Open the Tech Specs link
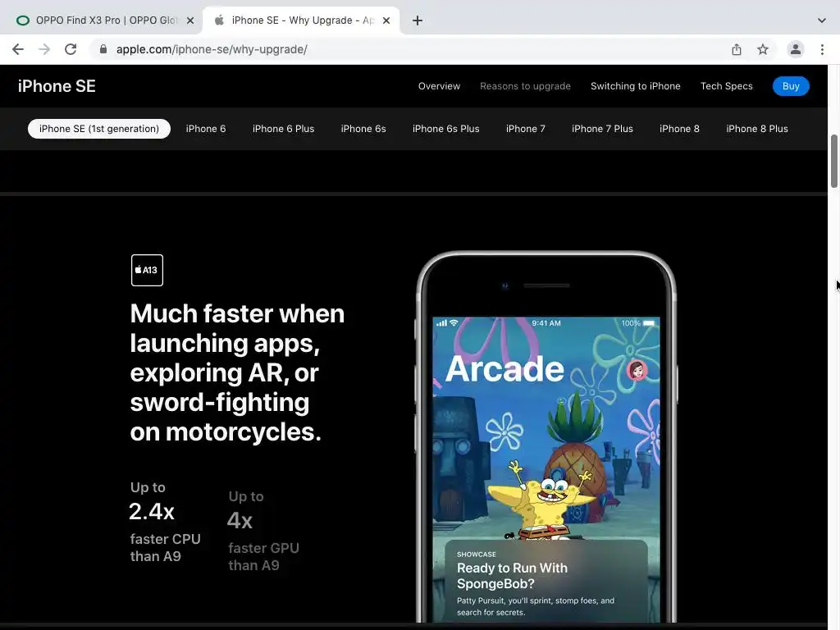This screenshot has height=630, width=840. [727, 86]
